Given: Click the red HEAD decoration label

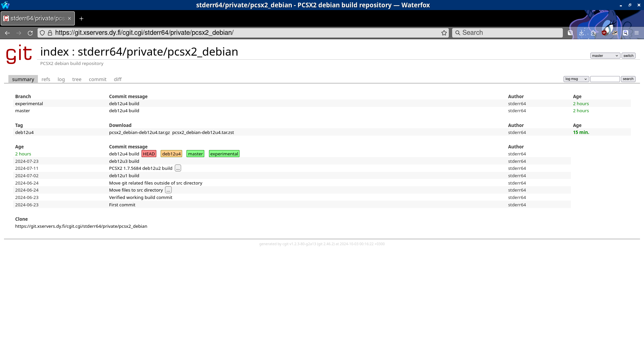Looking at the screenshot, I should (149, 154).
